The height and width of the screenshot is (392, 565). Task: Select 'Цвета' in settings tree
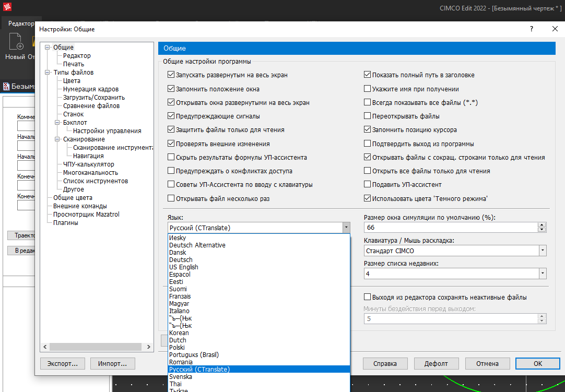point(72,81)
